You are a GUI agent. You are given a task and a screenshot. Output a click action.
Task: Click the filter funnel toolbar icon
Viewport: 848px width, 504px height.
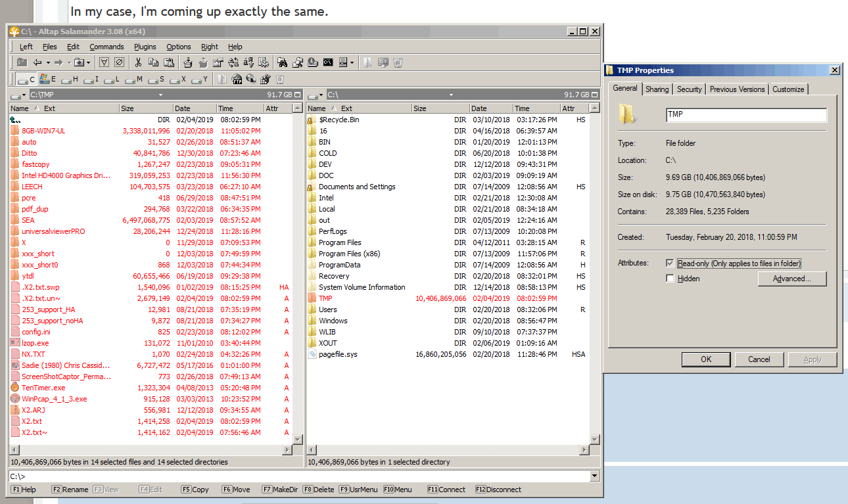105,62
